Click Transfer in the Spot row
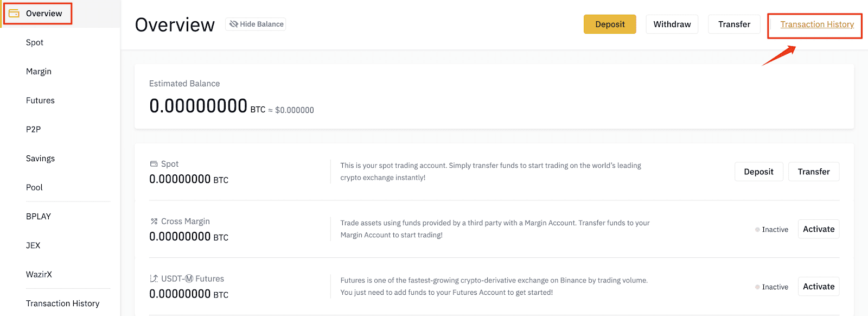Screen dimensions: 868x316 pos(814,172)
